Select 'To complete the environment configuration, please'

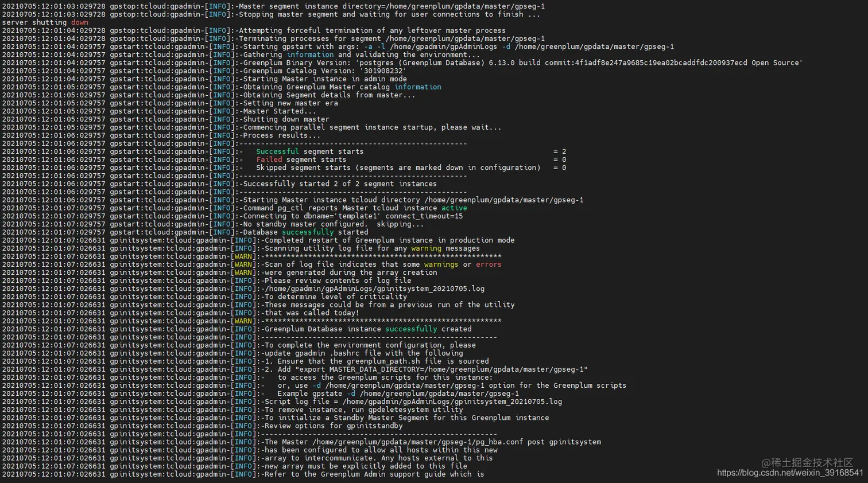pos(370,345)
